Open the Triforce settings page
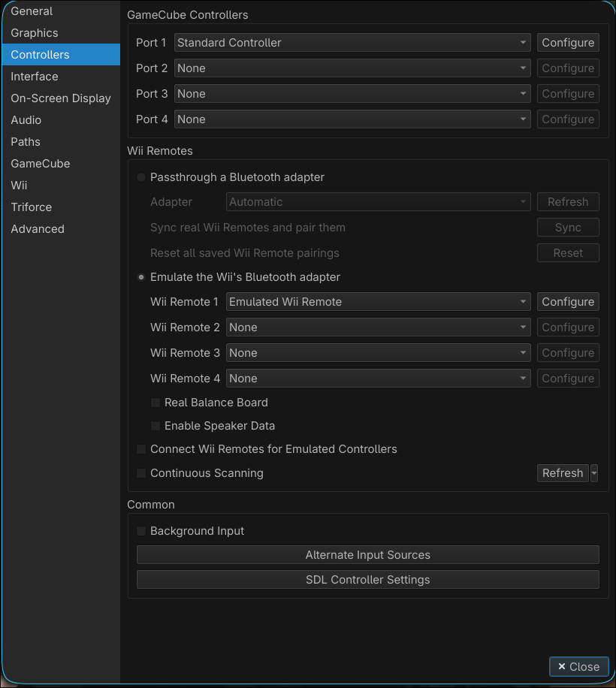Image resolution: width=616 pixels, height=688 pixels. pos(61,207)
